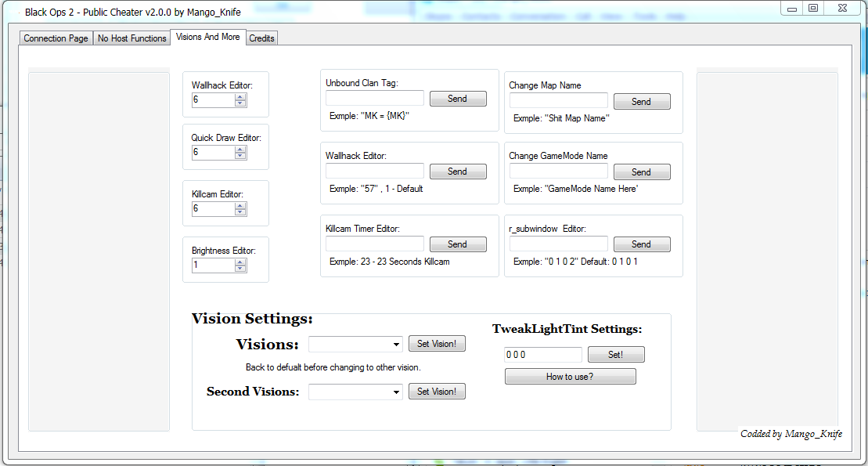Click the Back to defualt hint text
This screenshot has height=466, width=868.
pos(333,367)
